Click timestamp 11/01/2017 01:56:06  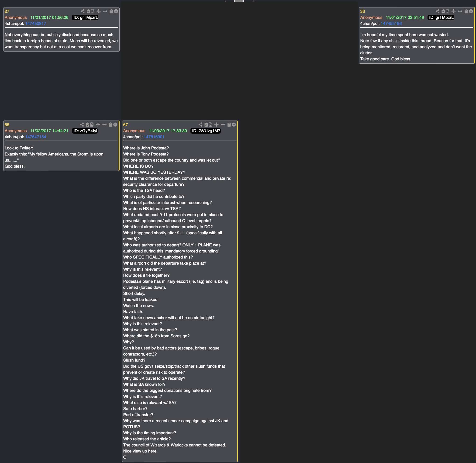pos(49,17)
